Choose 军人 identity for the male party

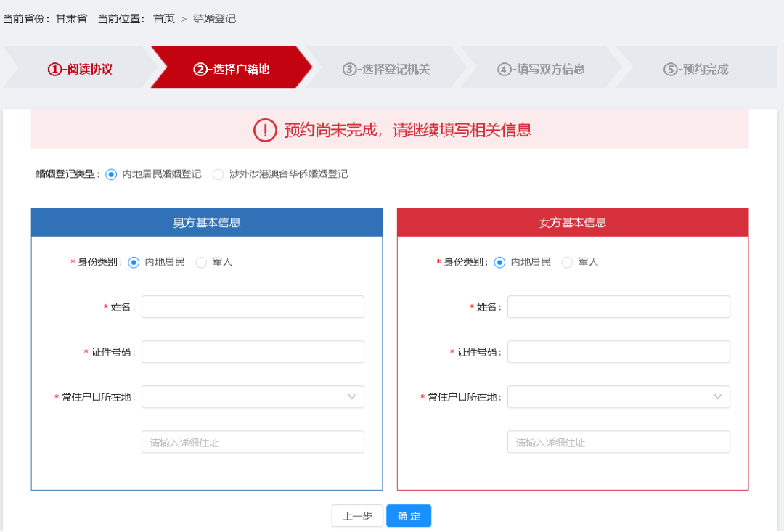click(x=202, y=263)
